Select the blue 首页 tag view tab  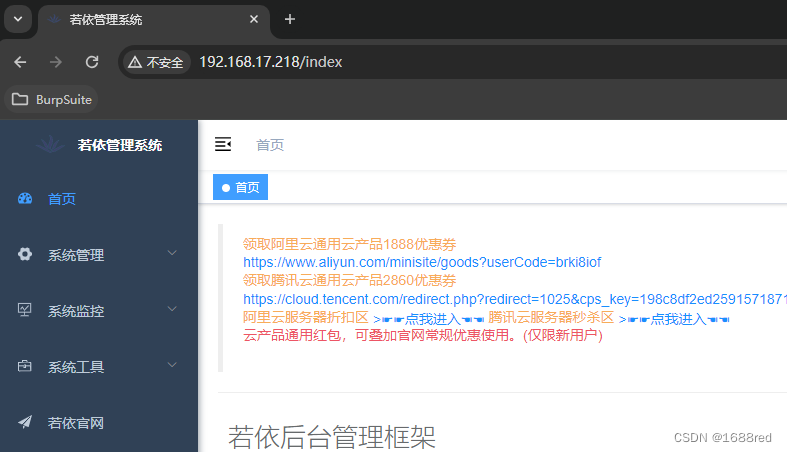[240, 187]
